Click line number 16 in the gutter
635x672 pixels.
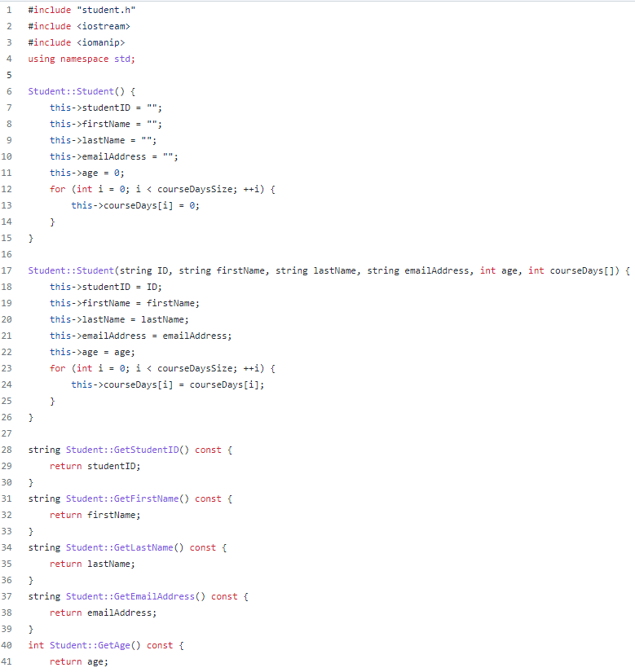(7, 254)
